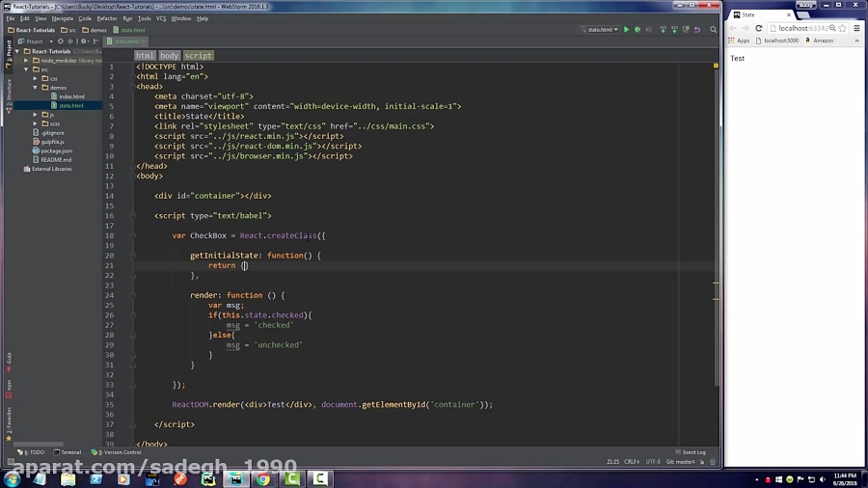Switch to WebStorm in the taskbar
This screenshot has width=868, height=488.
(236, 478)
